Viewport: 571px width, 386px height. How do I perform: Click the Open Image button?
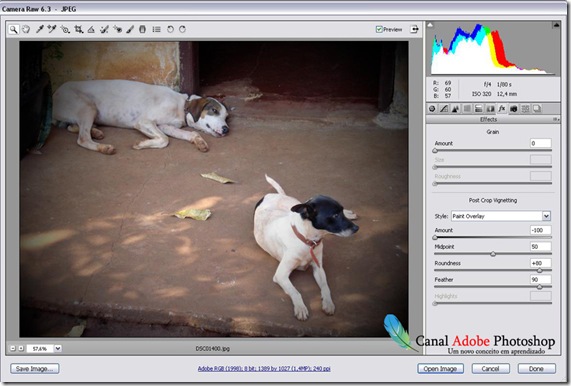(440, 369)
